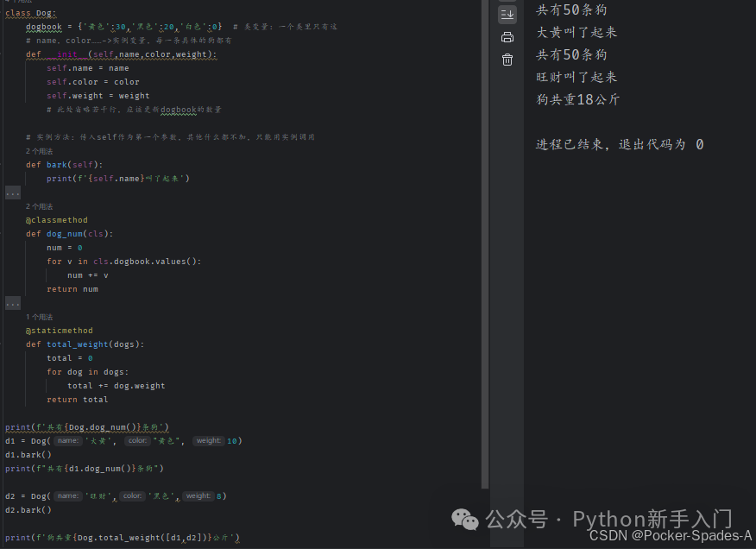Click the underlined dogbook variable name
This screenshot has height=549, width=756.
point(44,26)
